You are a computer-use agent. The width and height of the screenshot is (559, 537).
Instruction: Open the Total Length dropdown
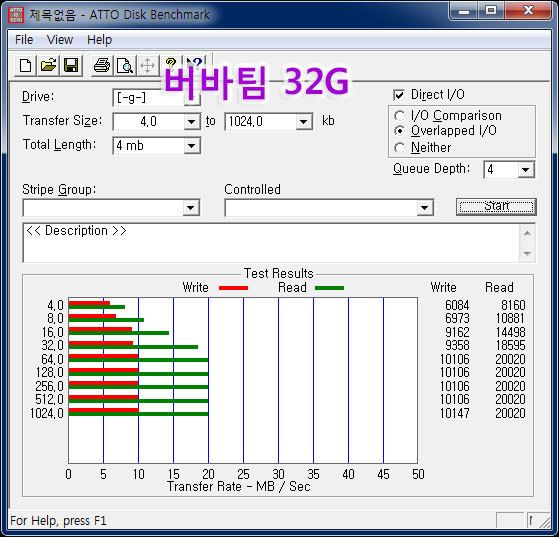(x=192, y=146)
